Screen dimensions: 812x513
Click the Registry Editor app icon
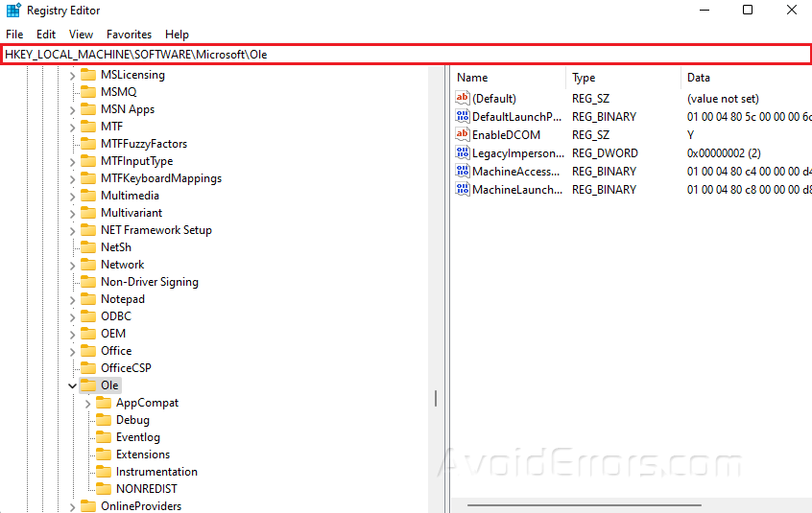click(13, 10)
